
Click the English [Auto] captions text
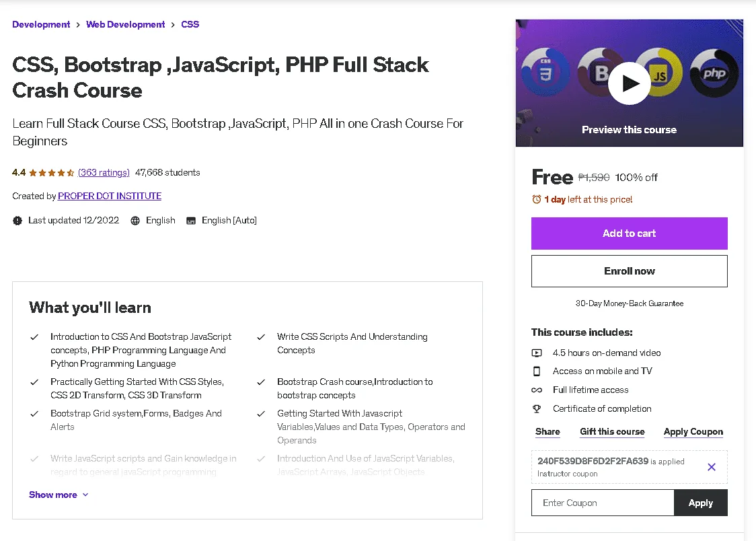[x=229, y=220]
